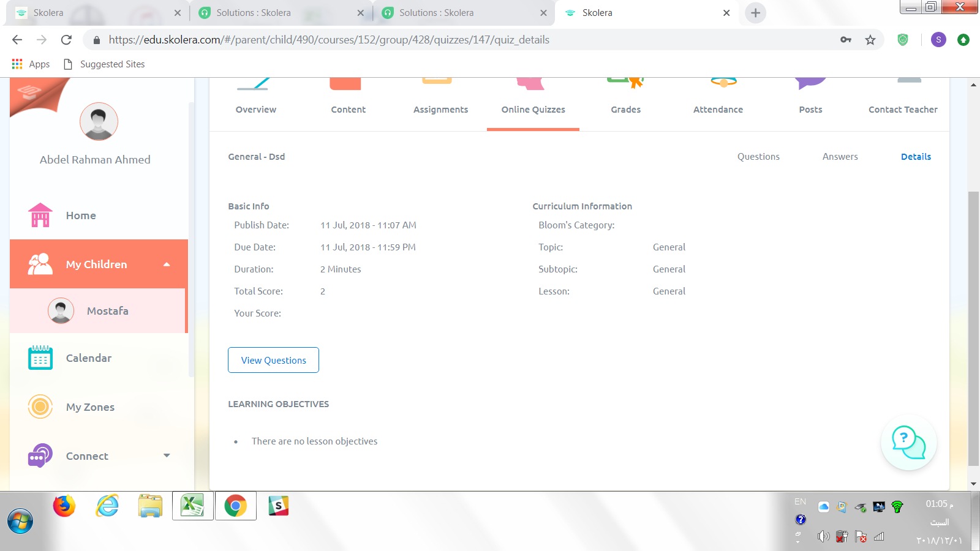Click the General - Dsd quiz title
The image size is (980, 551).
coord(257,157)
